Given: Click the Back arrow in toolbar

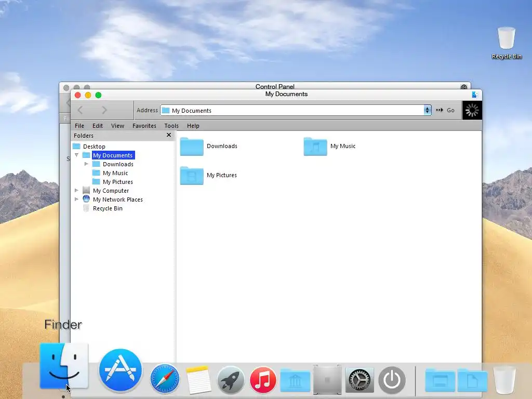Looking at the screenshot, I should [80, 110].
